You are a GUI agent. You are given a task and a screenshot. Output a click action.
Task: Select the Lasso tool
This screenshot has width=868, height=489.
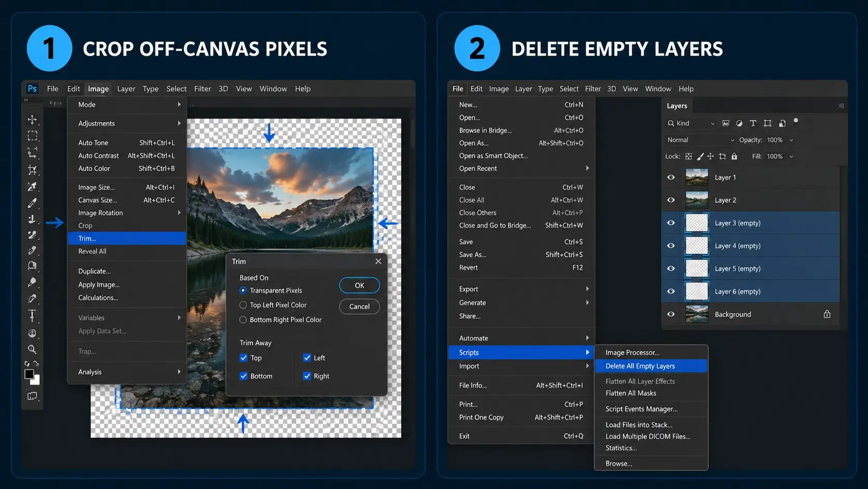(x=32, y=153)
